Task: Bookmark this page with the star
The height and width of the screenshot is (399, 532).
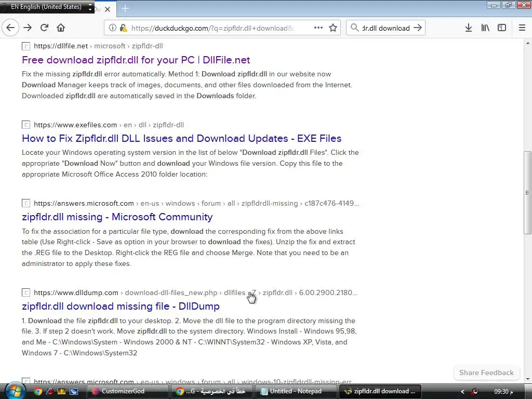Action: click(333, 28)
